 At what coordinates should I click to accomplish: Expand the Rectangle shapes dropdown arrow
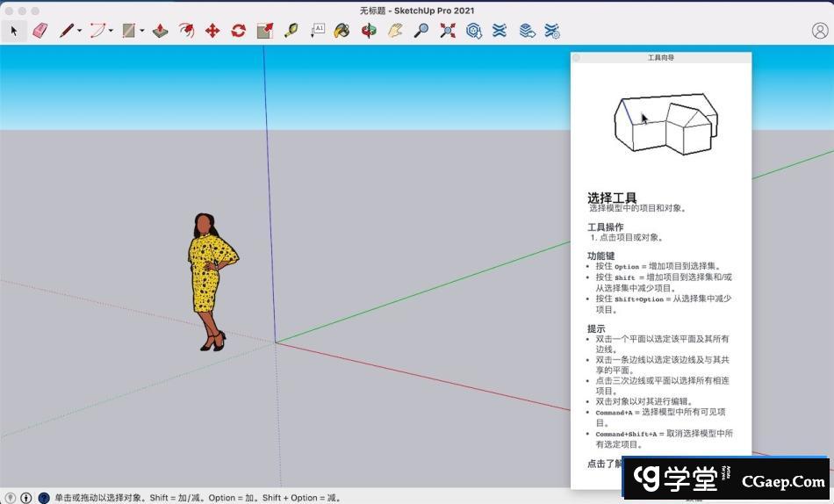(x=142, y=31)
